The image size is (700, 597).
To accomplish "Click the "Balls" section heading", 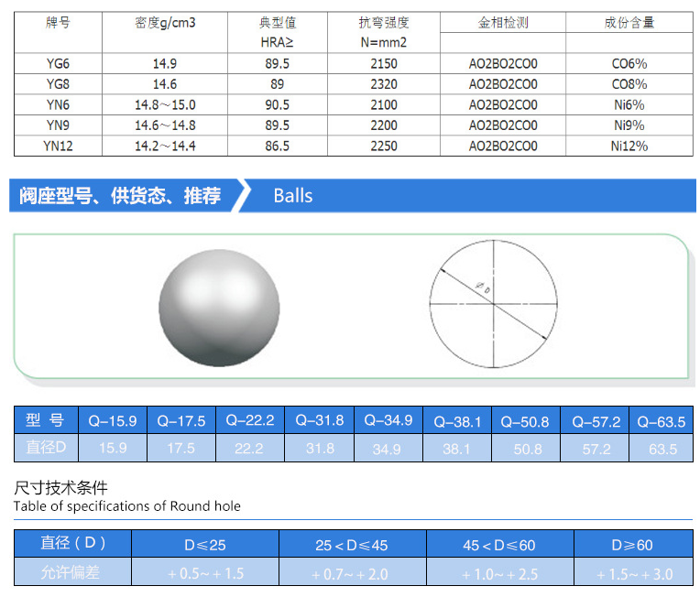I will [293, 196].
